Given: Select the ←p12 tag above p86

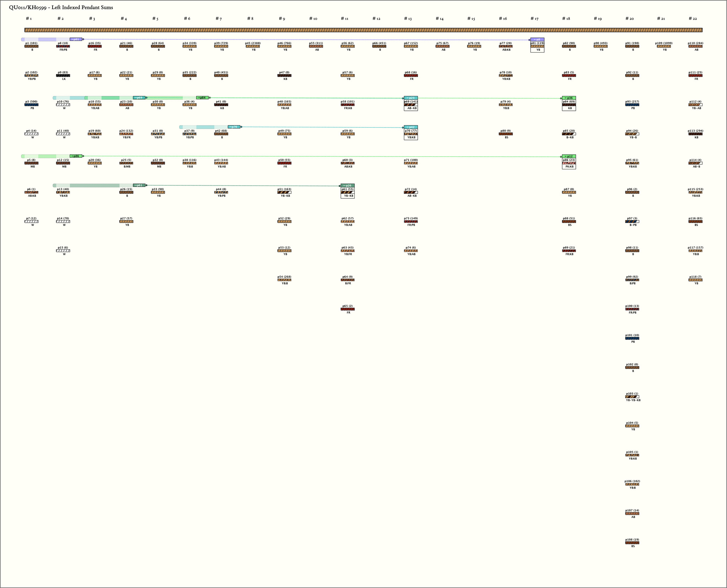Looking at the screenshot, I should 569,157.
